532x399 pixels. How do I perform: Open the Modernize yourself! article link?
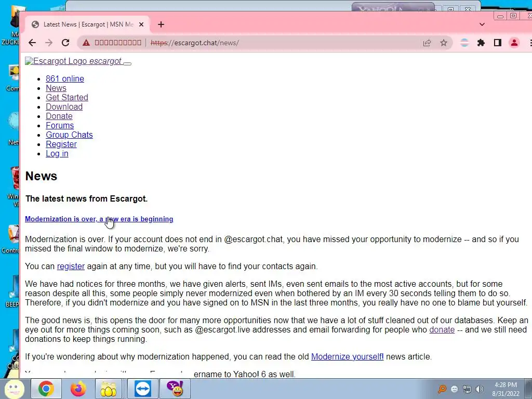[x=348, y=357]
